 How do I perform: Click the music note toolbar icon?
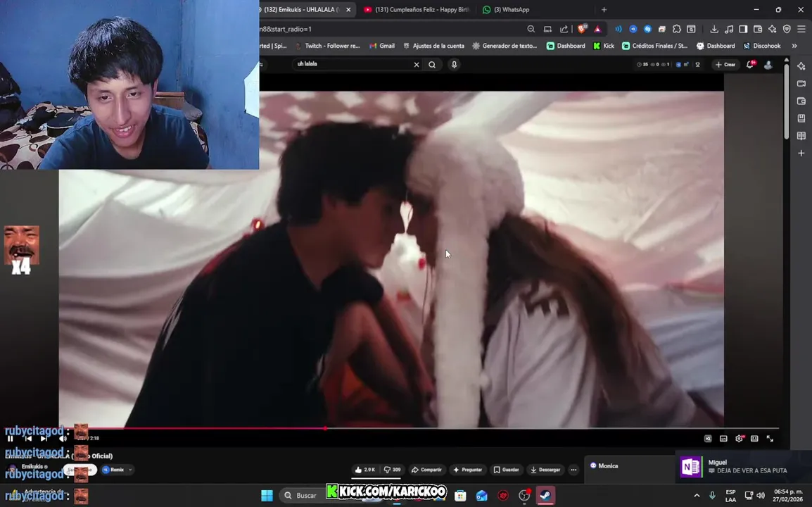tap(729, 29)
